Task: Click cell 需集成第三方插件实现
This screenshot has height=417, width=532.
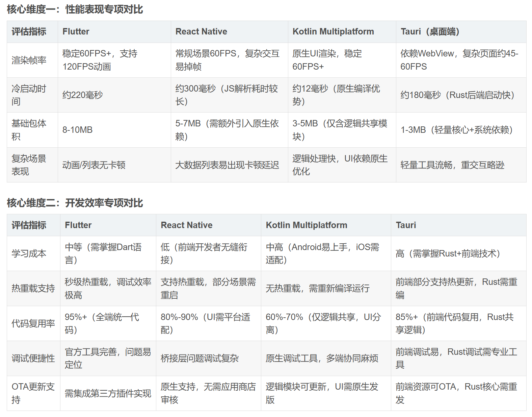Action: coord(108,393)
